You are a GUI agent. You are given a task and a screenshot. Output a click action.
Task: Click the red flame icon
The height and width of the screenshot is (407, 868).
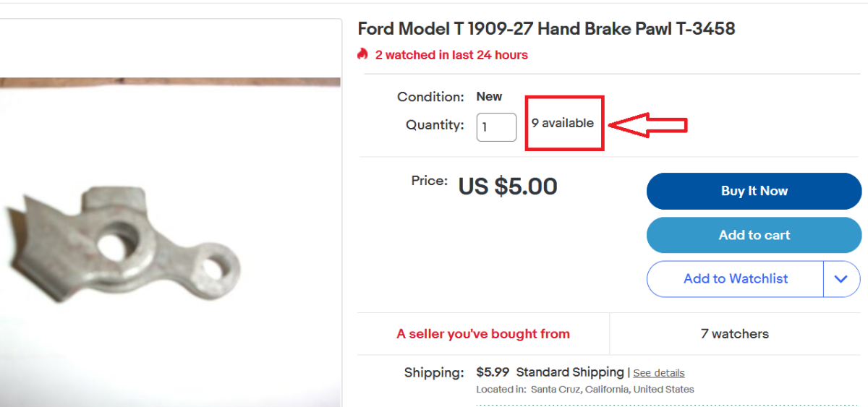[363, 54]
